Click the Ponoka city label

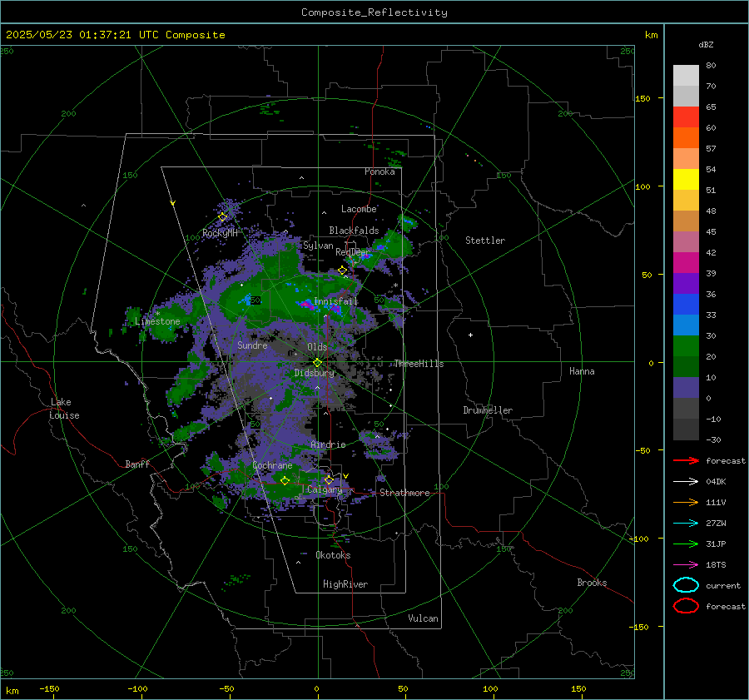[379, 171]
